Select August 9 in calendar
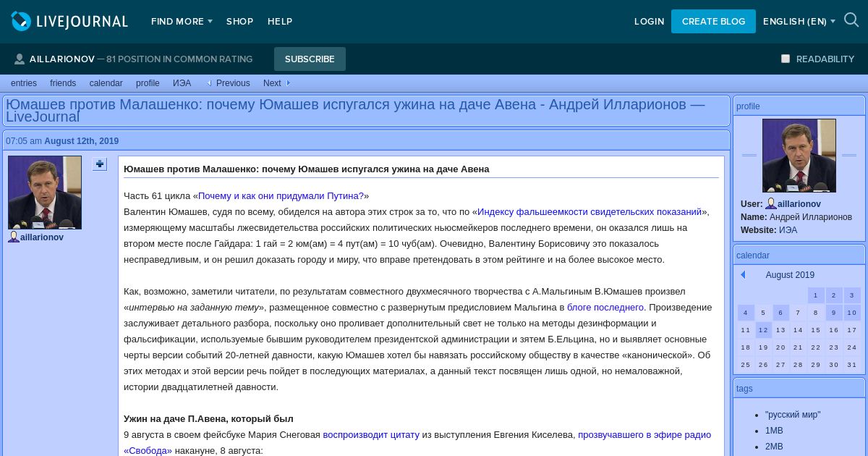868x456 pixels. tap(834, 313)
